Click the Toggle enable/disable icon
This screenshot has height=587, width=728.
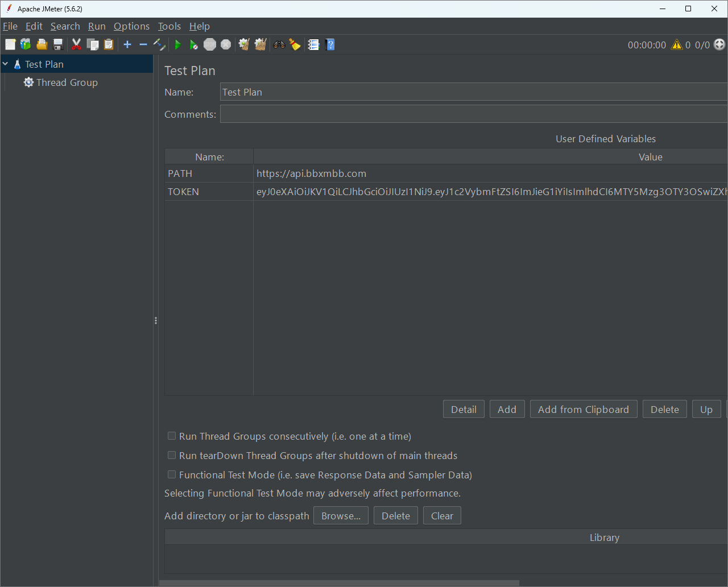(159, 44)
